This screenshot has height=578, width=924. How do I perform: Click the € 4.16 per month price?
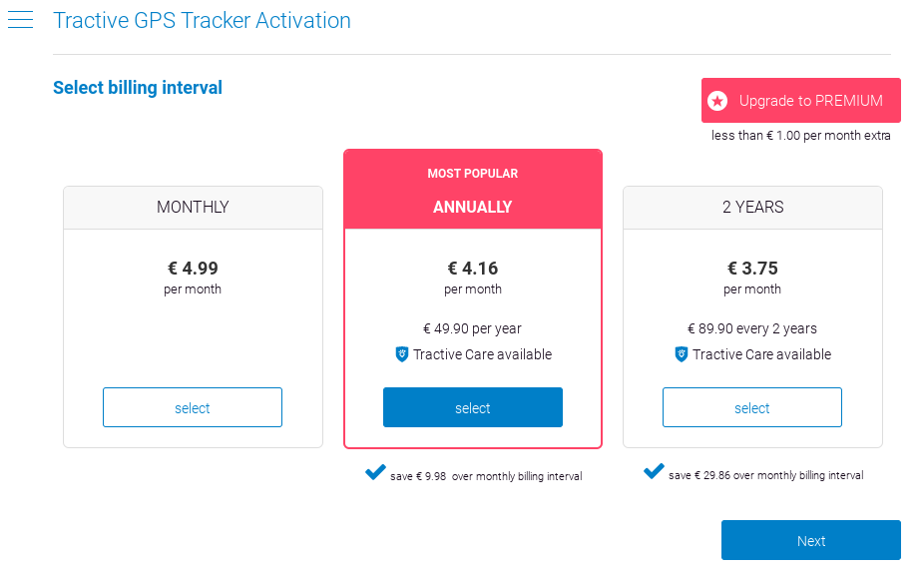tap(473, 278)
